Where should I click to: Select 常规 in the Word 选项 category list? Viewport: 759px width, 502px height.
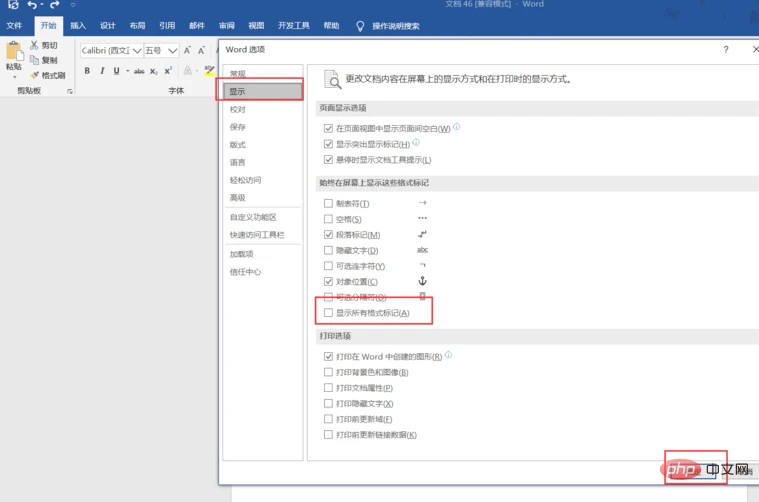(x=263, y=74)
